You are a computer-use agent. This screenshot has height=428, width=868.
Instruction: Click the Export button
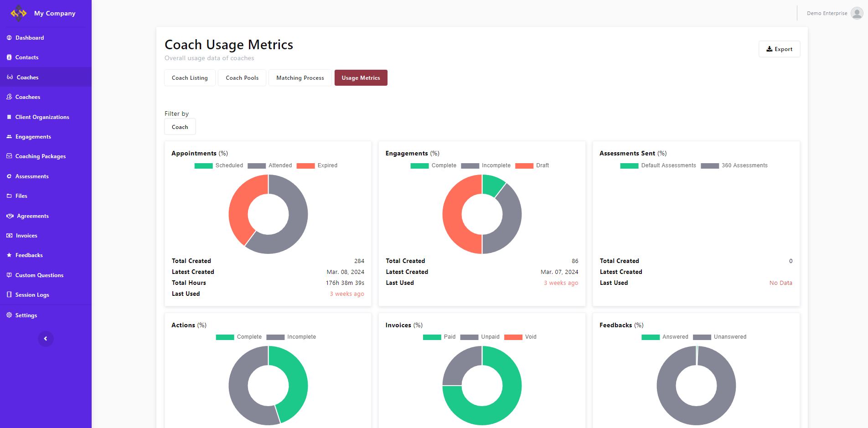[x=779, y=49]
